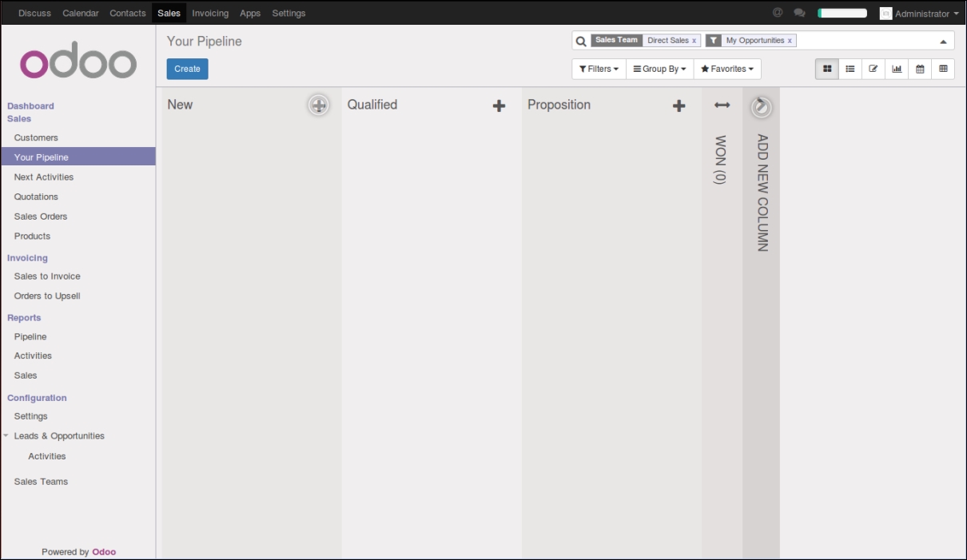967x560 pixels.
Task: Click the Your Pipeline page title
Action: tap(204, 42)
